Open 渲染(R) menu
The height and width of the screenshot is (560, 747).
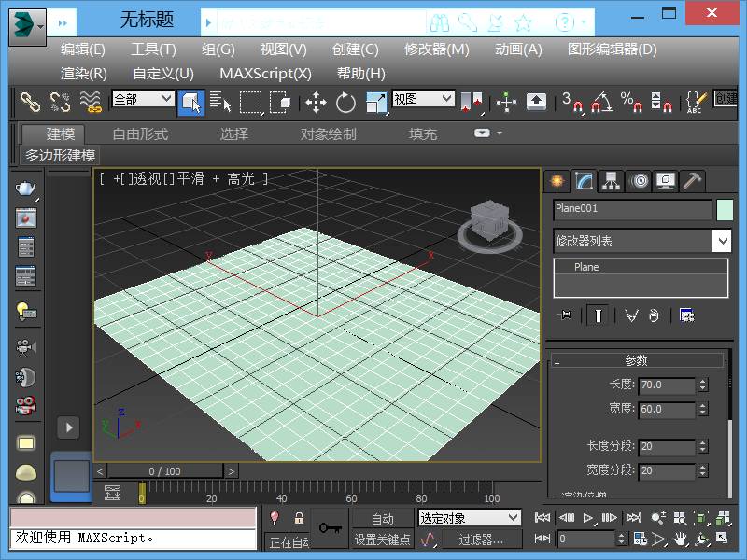[x=84, y=74]
